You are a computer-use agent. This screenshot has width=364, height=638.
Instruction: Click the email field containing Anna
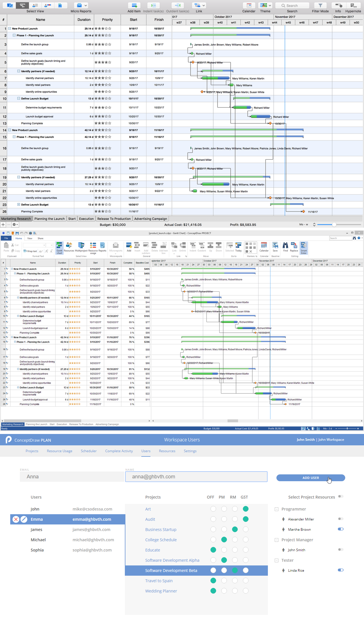pyautogui.click(x=72, y=477)
